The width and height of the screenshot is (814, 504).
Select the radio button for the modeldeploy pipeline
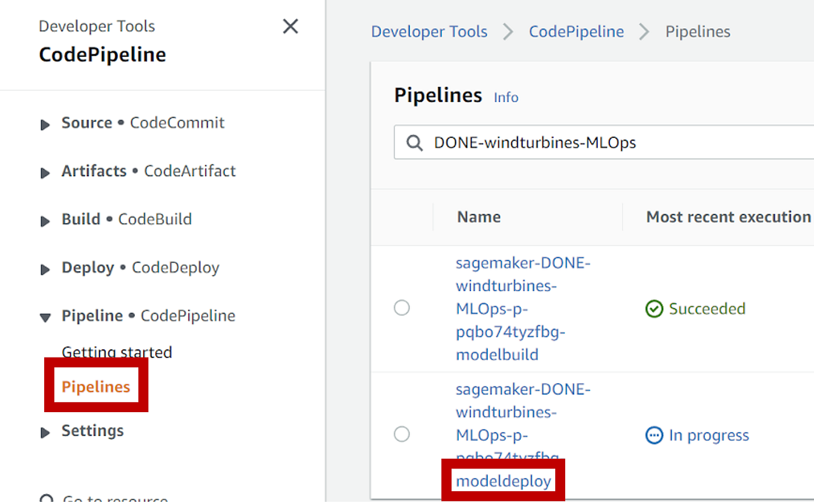(402, 434)
